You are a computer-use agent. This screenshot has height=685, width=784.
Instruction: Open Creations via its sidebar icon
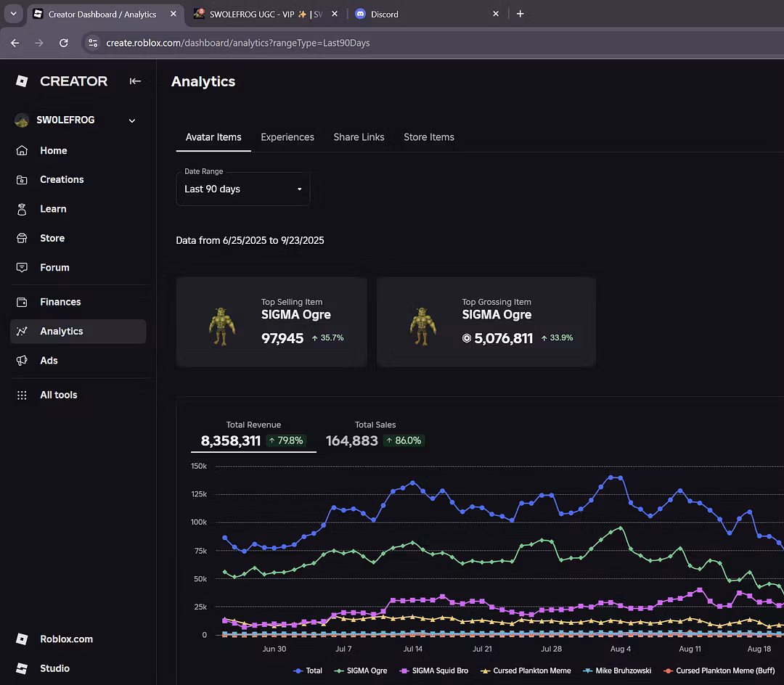(x=22, y=180)
